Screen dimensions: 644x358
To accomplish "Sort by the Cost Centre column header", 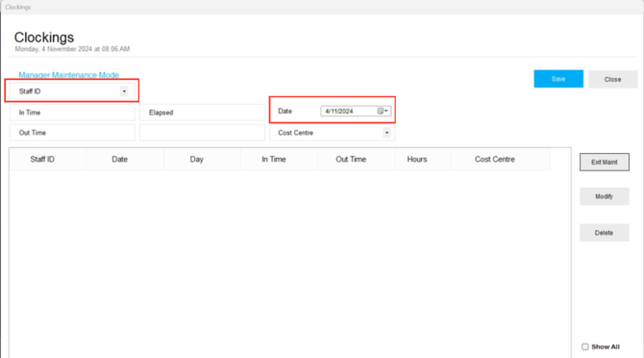I will pos(500,159).
